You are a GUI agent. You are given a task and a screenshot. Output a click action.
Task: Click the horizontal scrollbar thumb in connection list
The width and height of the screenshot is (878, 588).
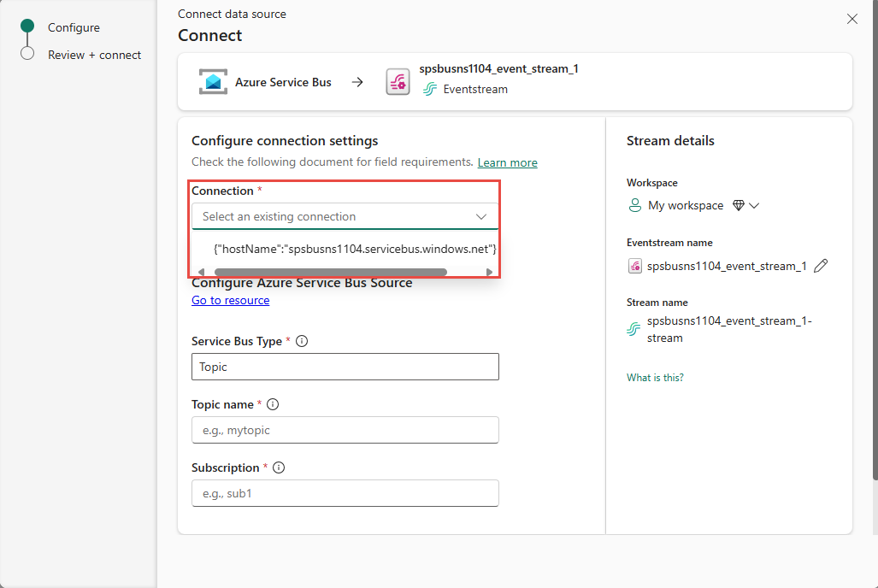(331, 272)
